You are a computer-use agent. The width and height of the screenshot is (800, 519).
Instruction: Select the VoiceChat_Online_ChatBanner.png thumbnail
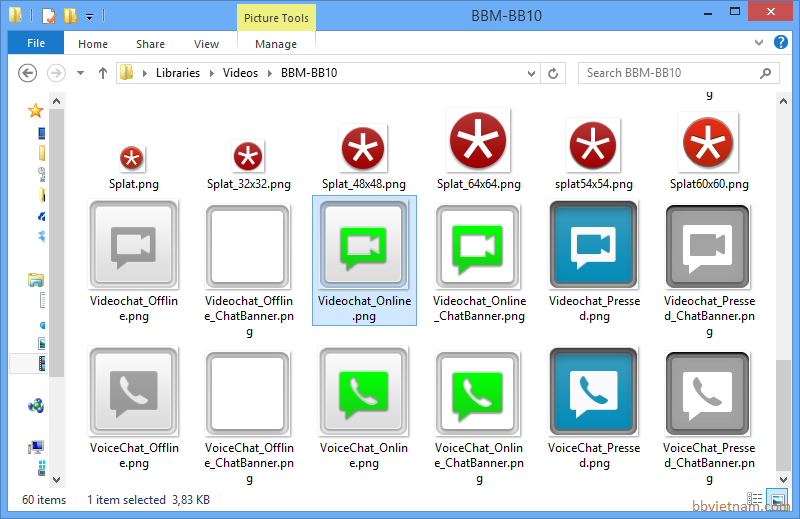[x=478, y=393]
